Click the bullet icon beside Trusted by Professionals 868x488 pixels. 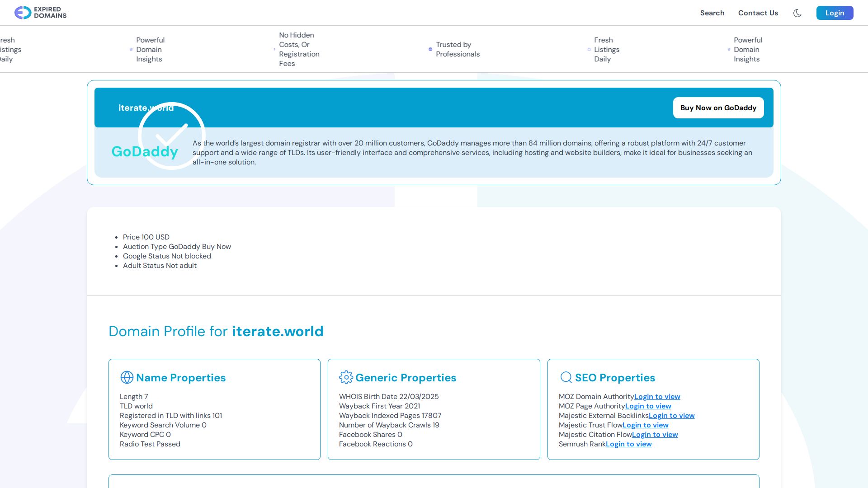(x=430, y=49)
